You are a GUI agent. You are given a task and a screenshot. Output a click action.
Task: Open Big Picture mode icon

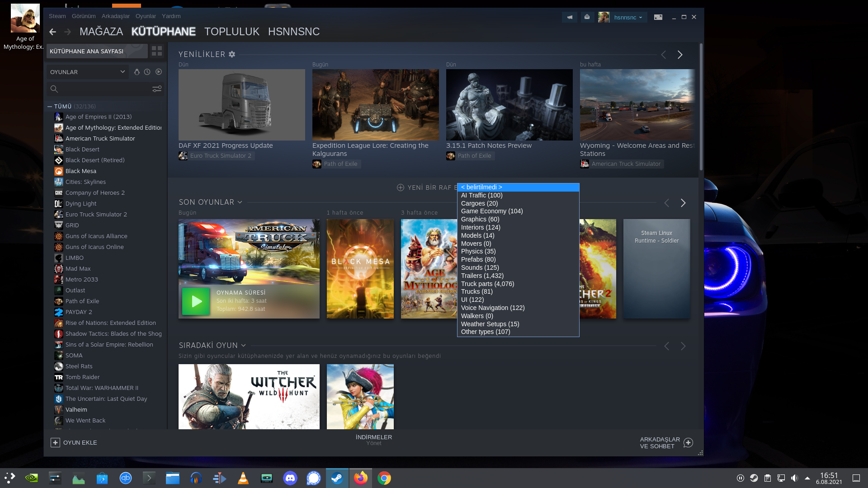pyautogui.click(x=658, y=17)
